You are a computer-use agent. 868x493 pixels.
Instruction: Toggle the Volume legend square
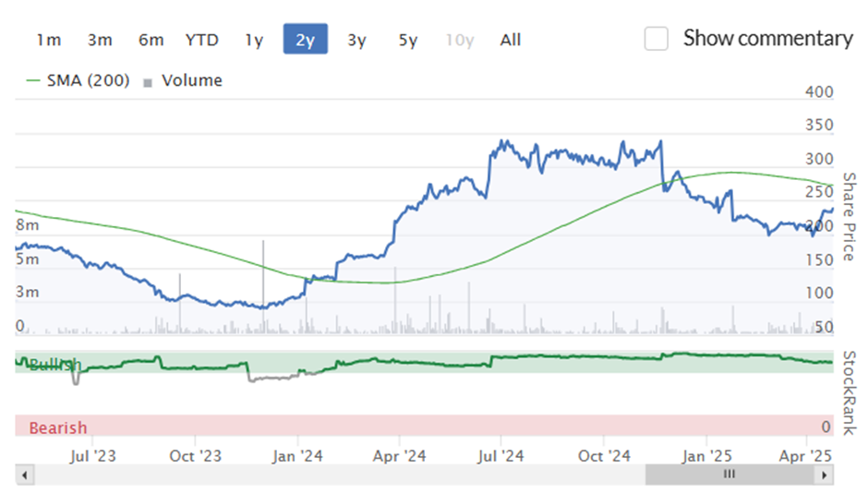coord(148,83)
